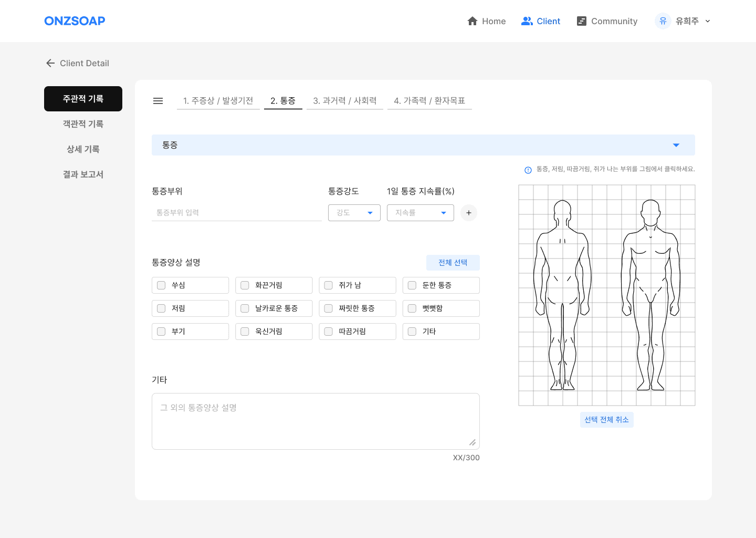The image size is (756, 538).
Task: Open the Client page people icon
Action: (x=527, y=21)
